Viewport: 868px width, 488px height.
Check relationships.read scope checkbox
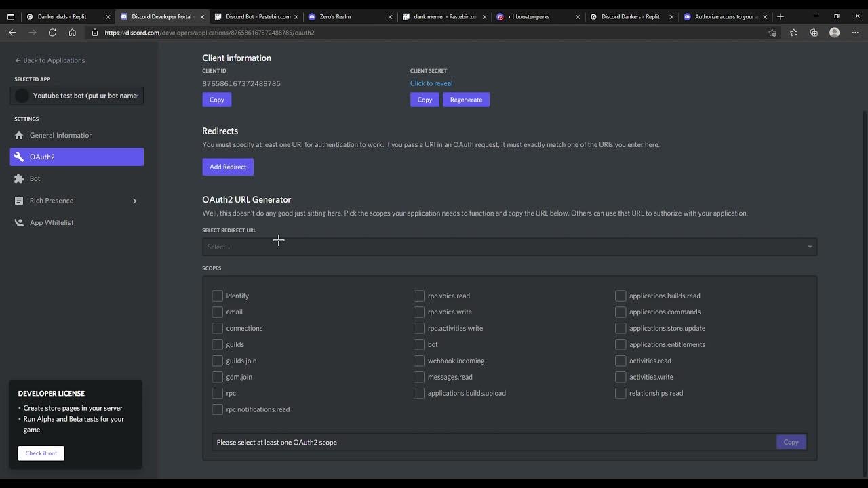click(620, 393)
